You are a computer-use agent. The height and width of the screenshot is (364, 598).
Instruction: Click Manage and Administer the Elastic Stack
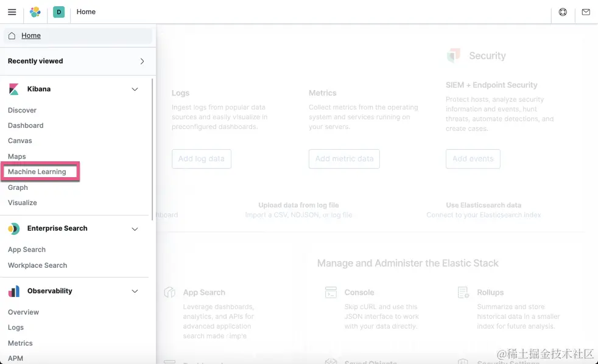pyautogui.click(x=407, y=263)
